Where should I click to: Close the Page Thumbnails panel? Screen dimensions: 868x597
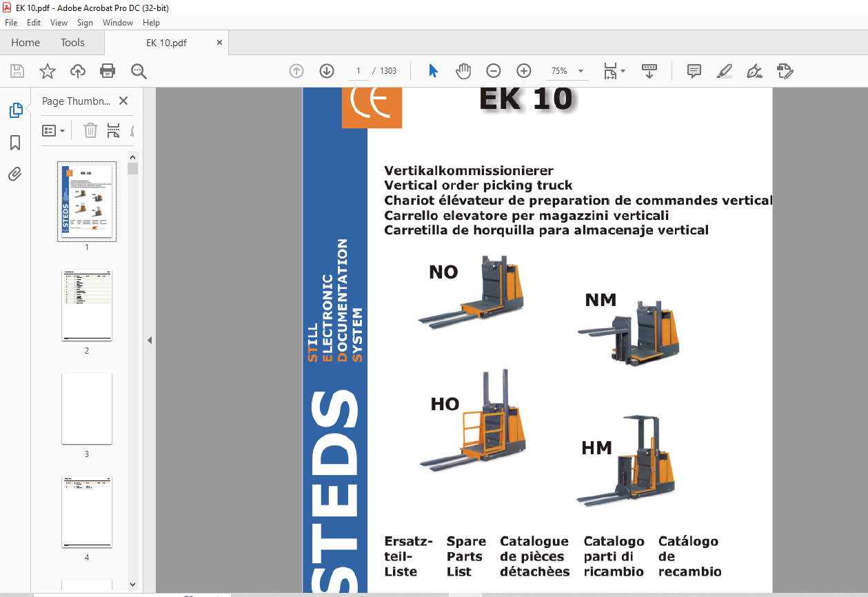point(123,101)
